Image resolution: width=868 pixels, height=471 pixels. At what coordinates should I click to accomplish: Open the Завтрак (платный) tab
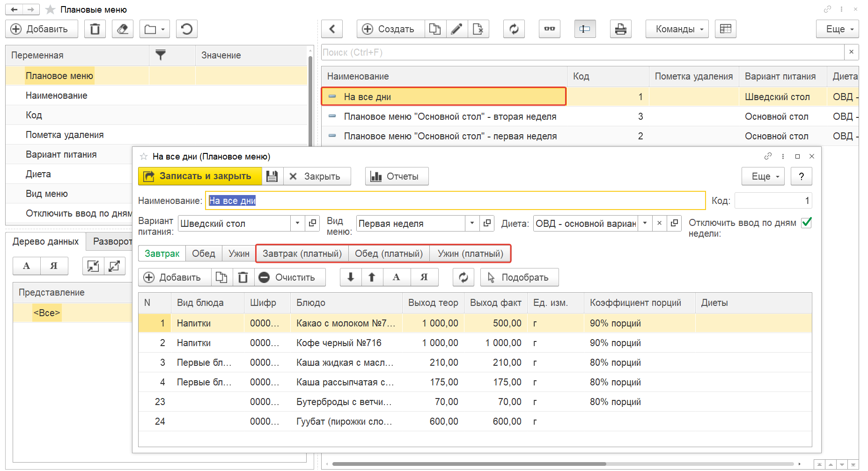pos(302,254)
